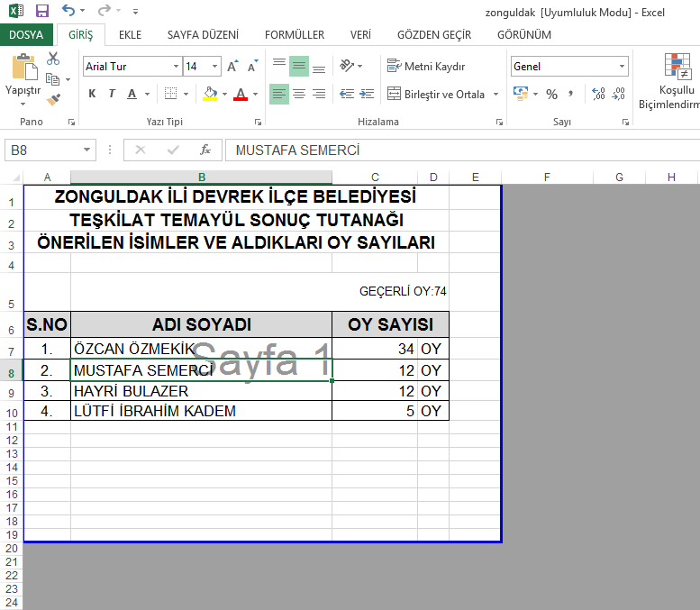
Task: Switch to the VERİ tab
Action: point(360,35)
